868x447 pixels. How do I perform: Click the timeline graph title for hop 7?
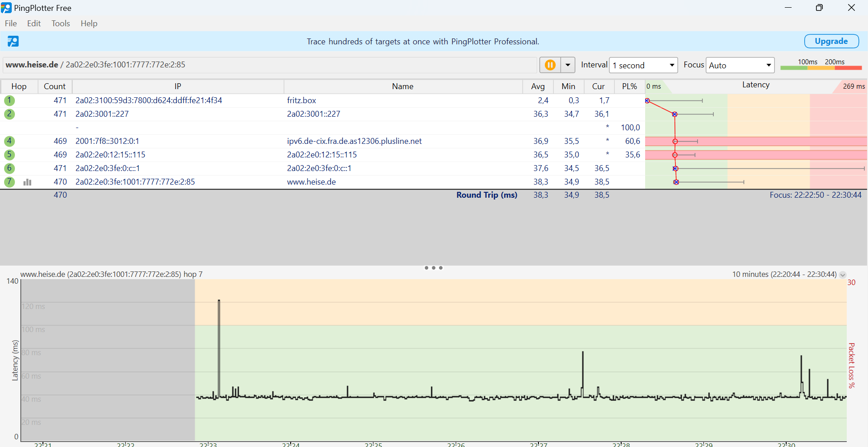pos(111,274)
